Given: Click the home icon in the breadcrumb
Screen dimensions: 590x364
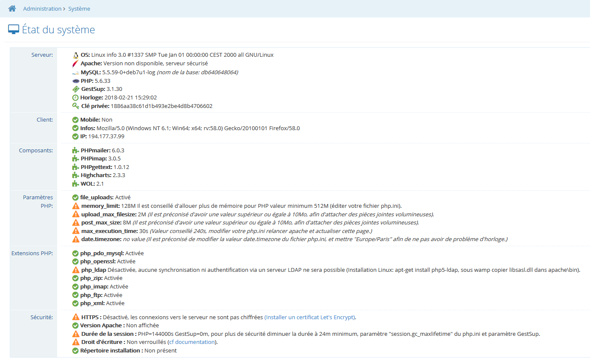Looking at the screenshot, I should click(12, 9).
